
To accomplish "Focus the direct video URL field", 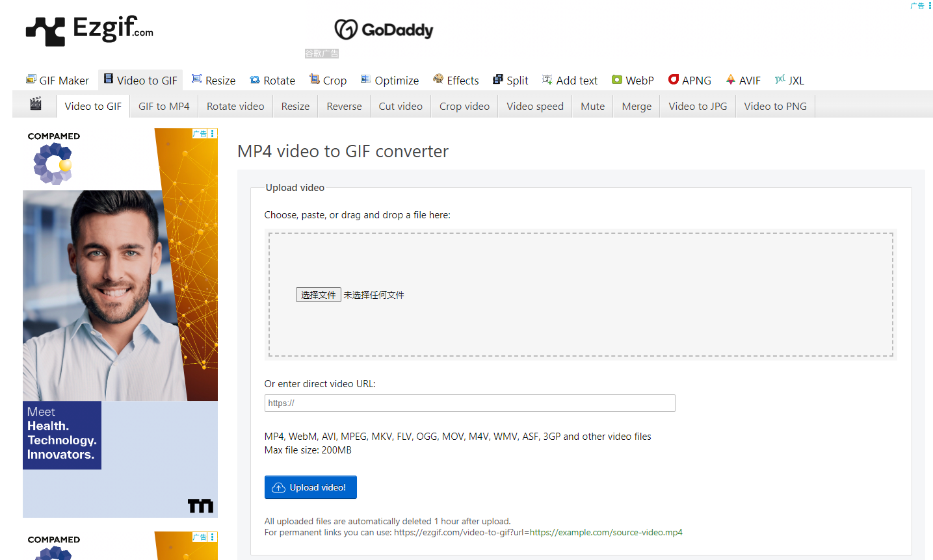I will pyautogui.click(x=469, y=403).
